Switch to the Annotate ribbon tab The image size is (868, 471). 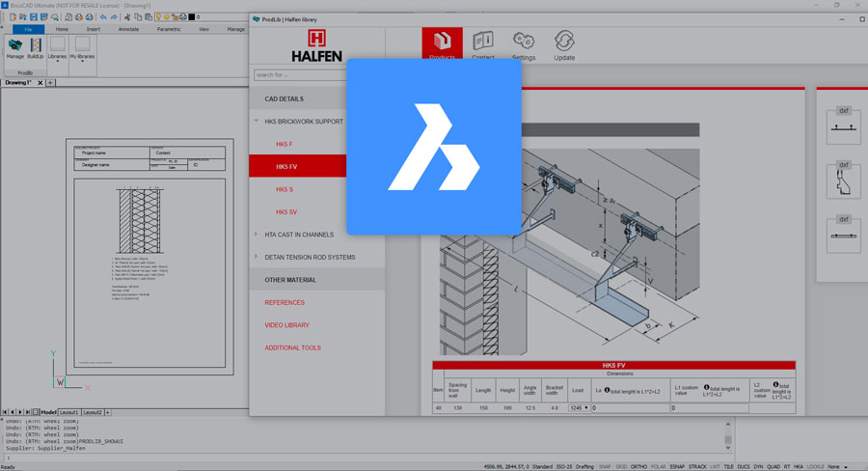point(128,29)
